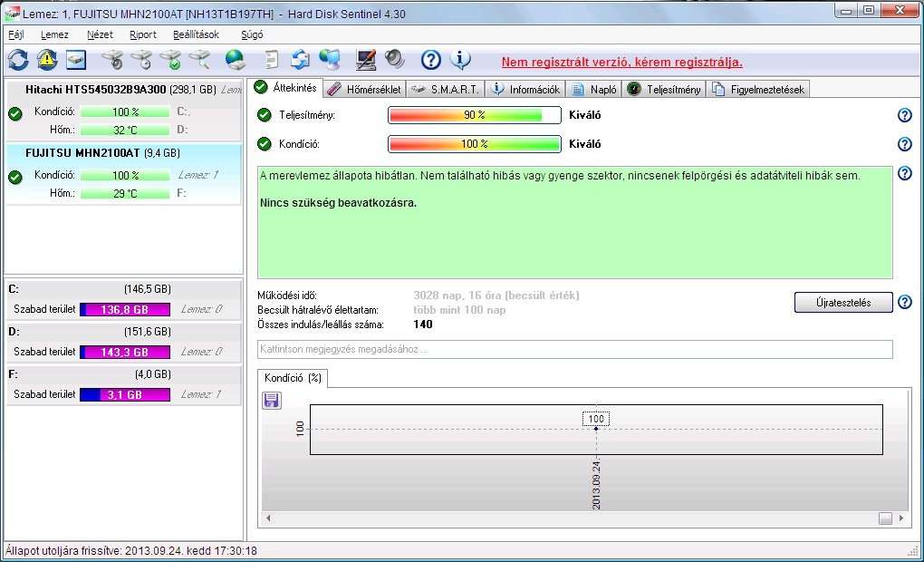
Task: Switch to the Áttekintés tab
Action: click(x=285, y=87)
